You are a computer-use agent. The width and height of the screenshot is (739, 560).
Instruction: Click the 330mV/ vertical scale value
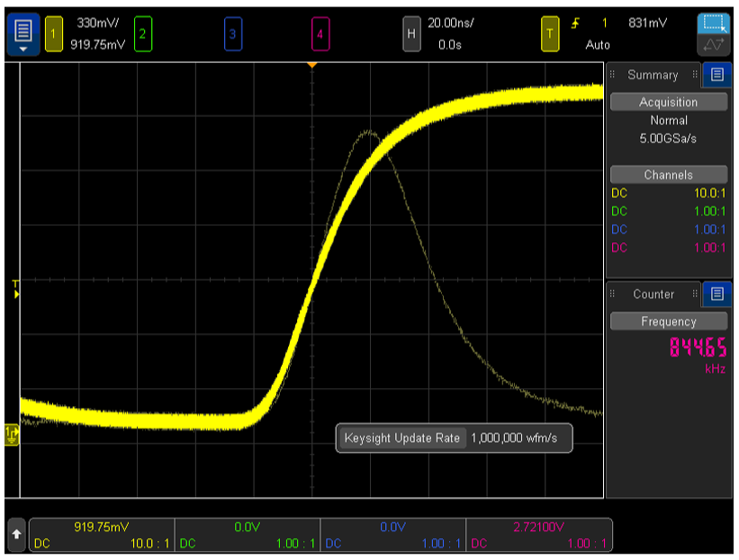(98, 23)
